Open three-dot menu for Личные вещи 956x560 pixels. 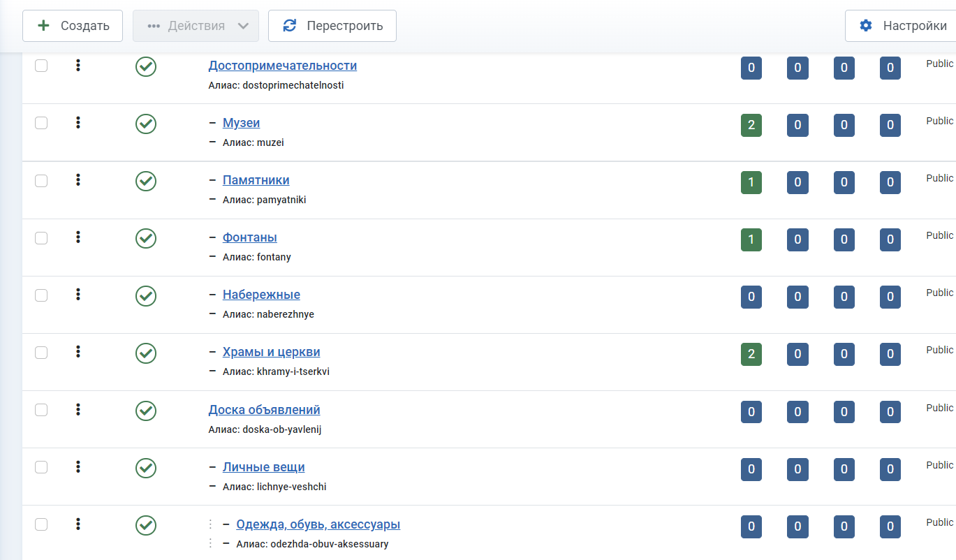[78, 466]
